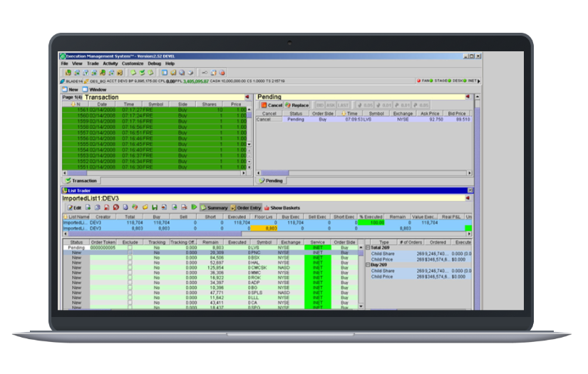Image resolution: width=588 pixels, height=374 pixels.
Task: Tick the Exclude checkbox for BSX order
Action: click(x=130, y=258)
